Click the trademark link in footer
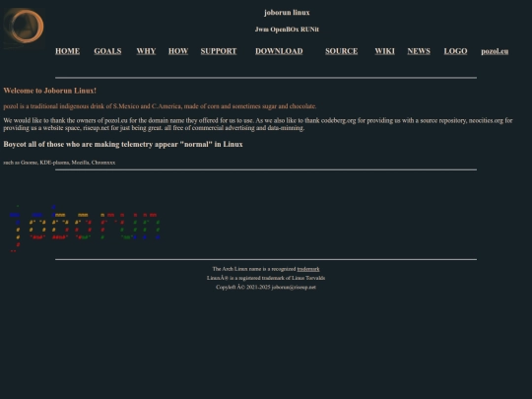The width and height of the screenshot is (532, 399). pyautogui.click(x=308, y=269)
